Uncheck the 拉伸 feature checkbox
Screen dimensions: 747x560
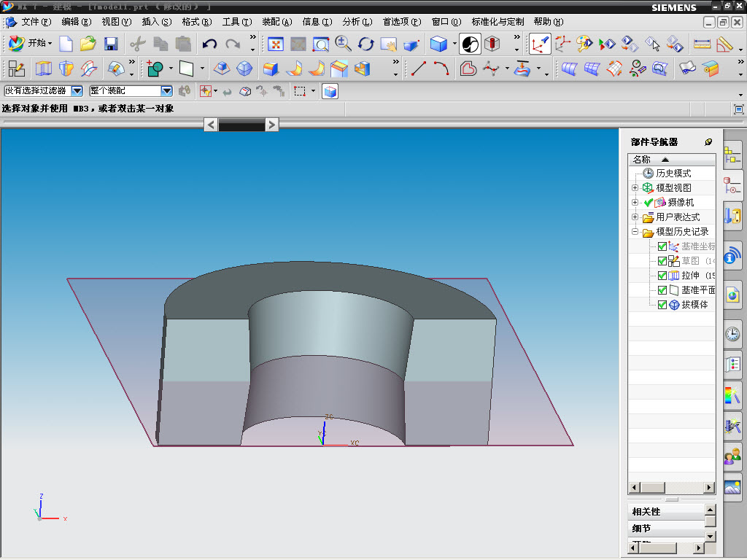(662, 276)
